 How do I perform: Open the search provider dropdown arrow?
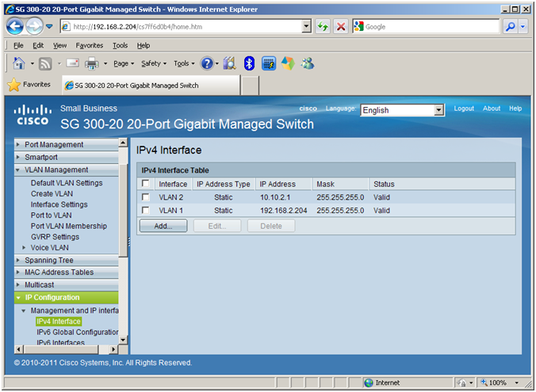(x=523, y=26)
